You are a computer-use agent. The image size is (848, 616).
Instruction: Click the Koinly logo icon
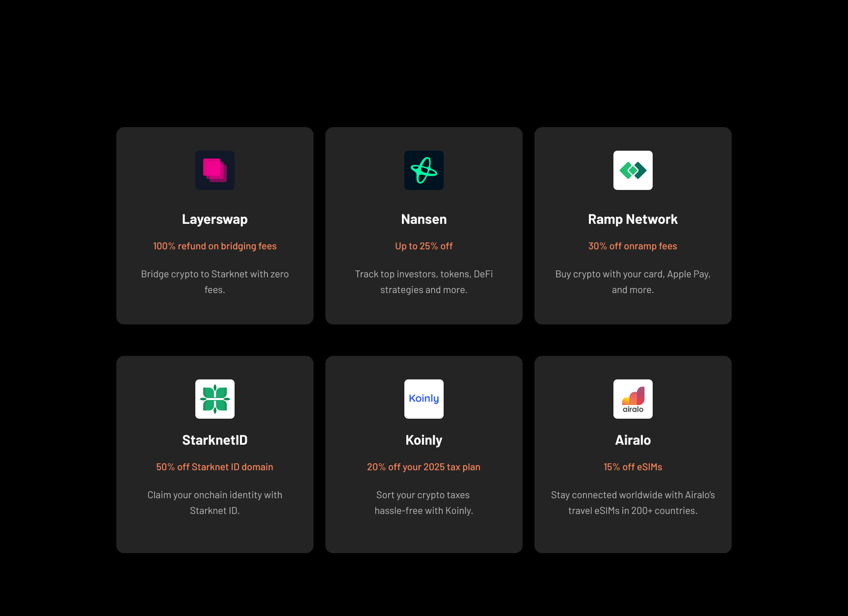click(424, 399)
